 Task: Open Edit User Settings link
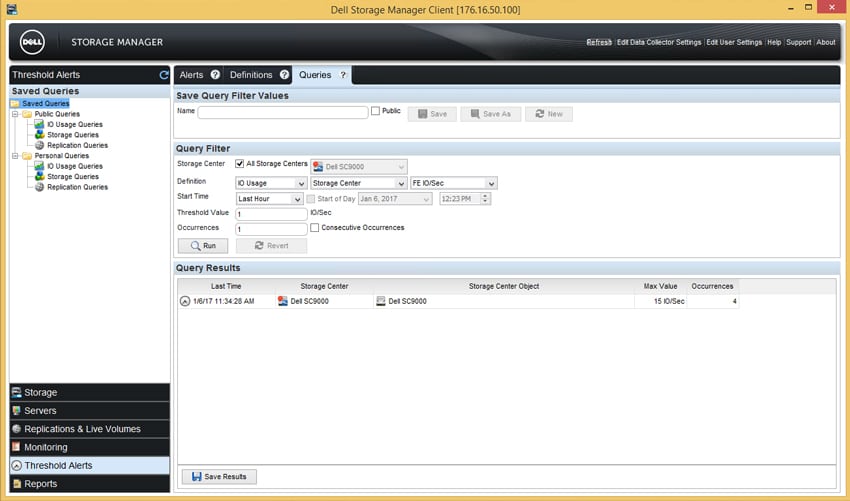tap(734, 42)
